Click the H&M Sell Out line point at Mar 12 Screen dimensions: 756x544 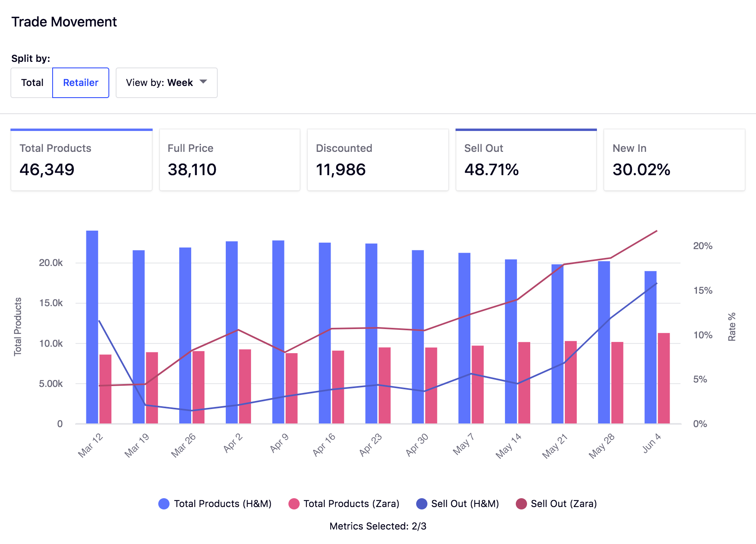pos(99,321)
